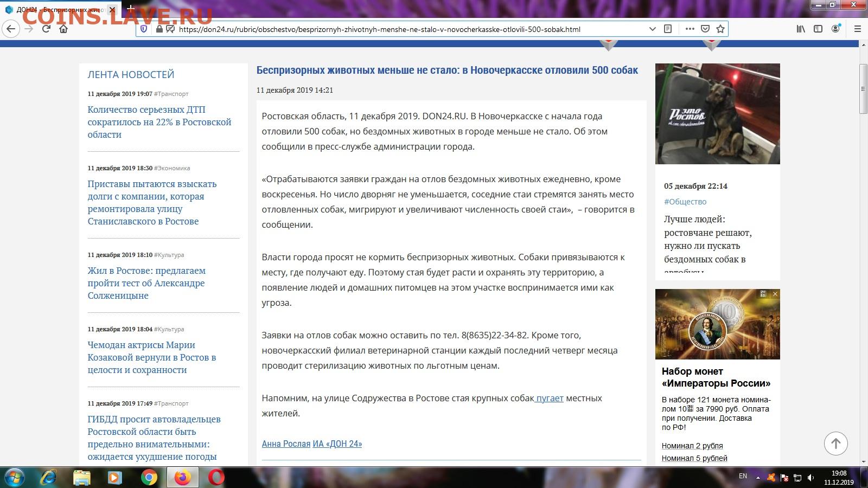The image size is (868, 488).
Task: Open ИА «ДОН 24» link
Action: [x=337, y=444]
